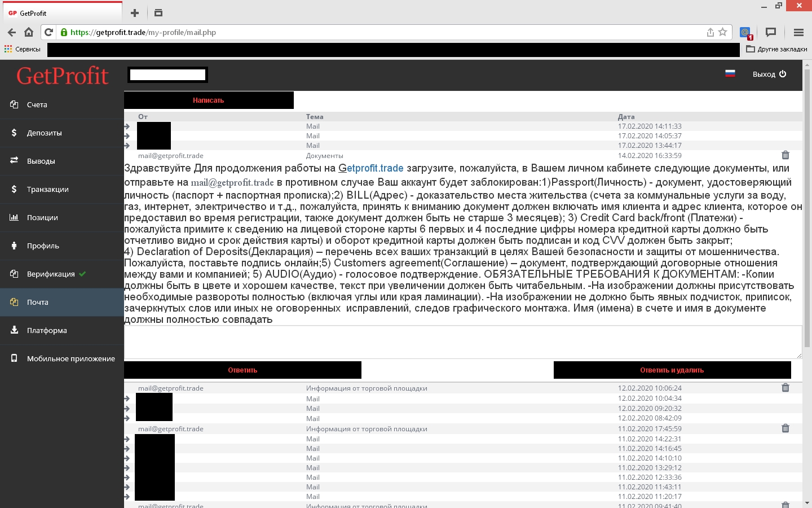Click Выход to log out
This screenshot has height=508, width=812.
tap(769, 74)
